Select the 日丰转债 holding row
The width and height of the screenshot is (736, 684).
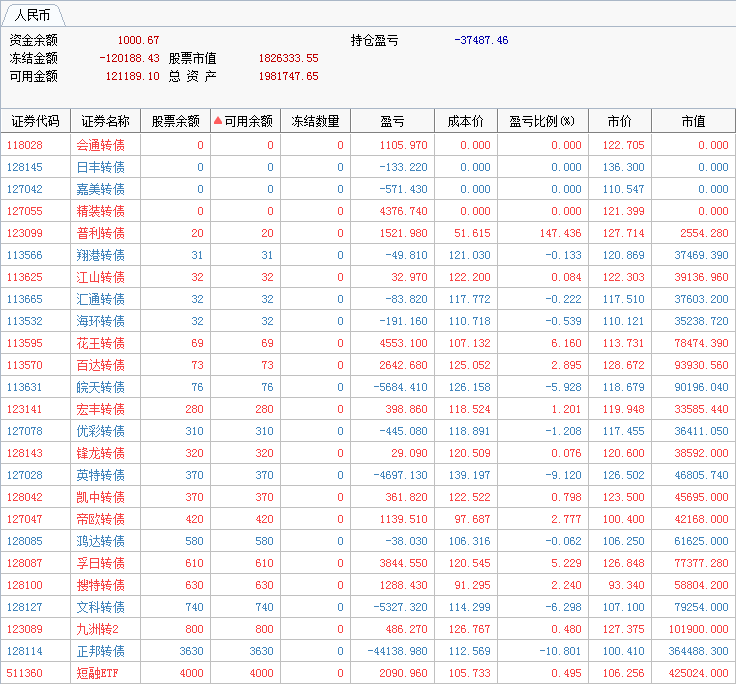[x=100, y=167]
